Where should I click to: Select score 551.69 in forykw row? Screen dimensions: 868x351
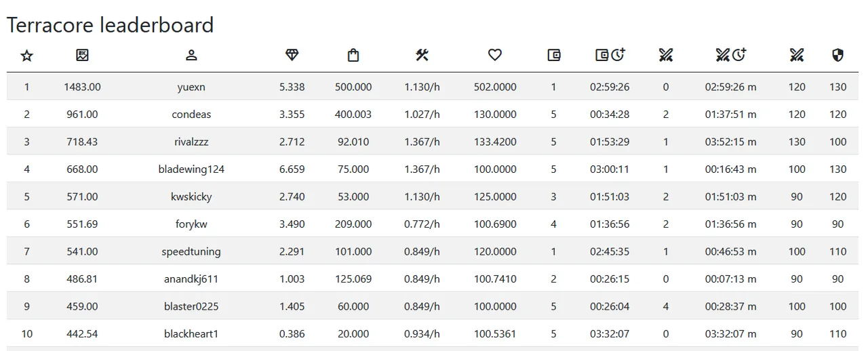(82, 224)
